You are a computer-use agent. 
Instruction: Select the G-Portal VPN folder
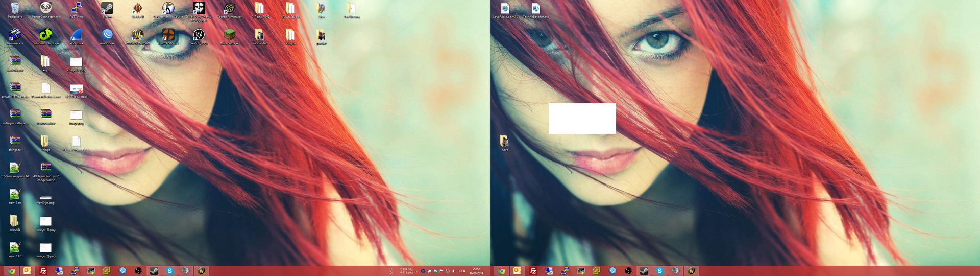click(260, 9)
